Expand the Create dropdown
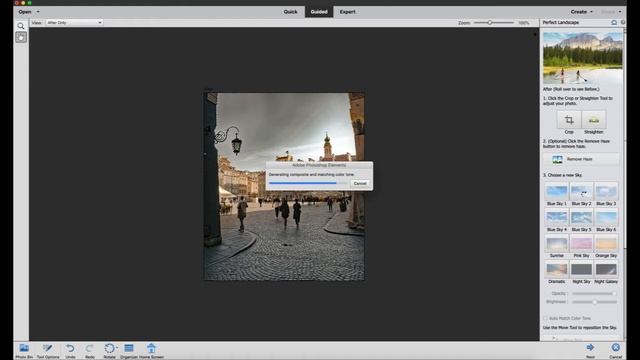The height and width of the screenshot is (360, 640). (x=582, y=12)
